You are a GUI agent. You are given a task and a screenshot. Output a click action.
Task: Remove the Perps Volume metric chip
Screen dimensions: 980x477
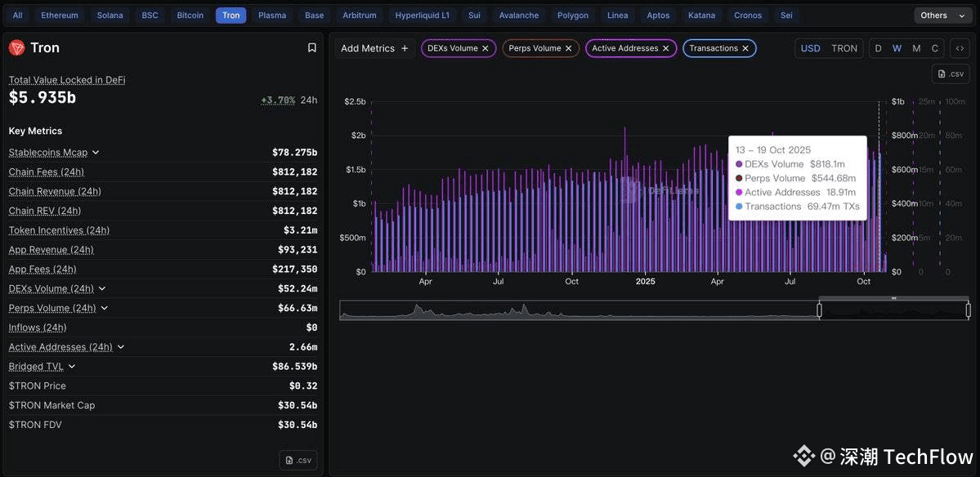click(x=569, y=49)
